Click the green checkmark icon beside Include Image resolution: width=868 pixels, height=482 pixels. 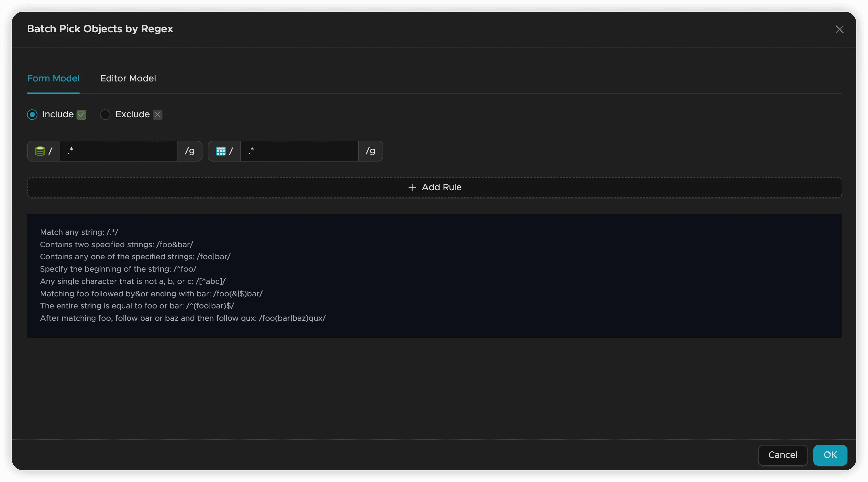[81, 115]
